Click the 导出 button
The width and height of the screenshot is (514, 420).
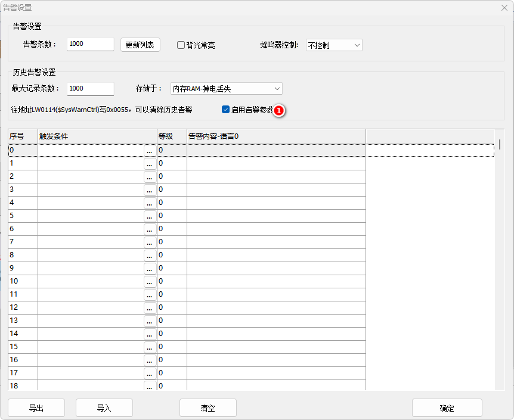click(36, 408)
